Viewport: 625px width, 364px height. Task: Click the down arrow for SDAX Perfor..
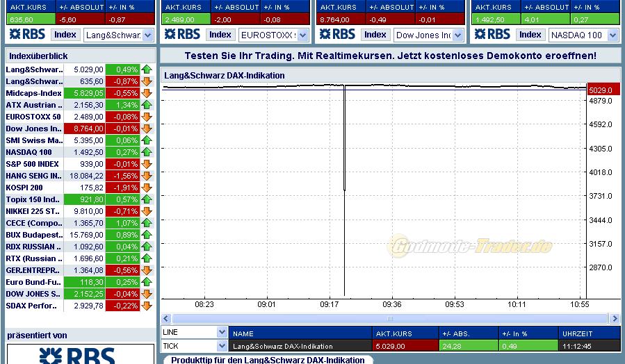147,306
